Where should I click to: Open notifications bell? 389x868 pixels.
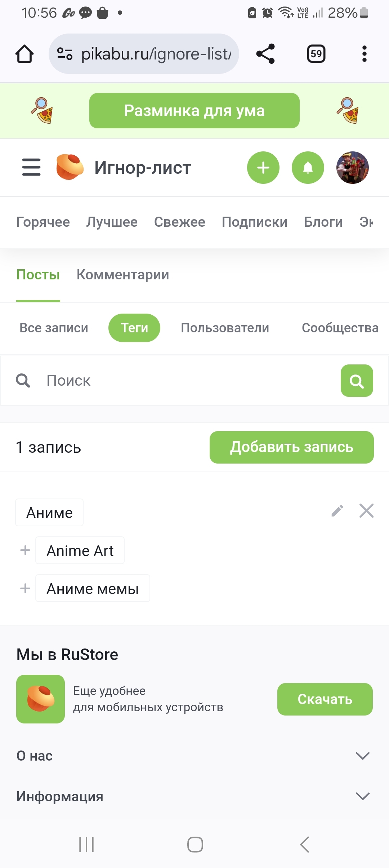tap(308, 168)
